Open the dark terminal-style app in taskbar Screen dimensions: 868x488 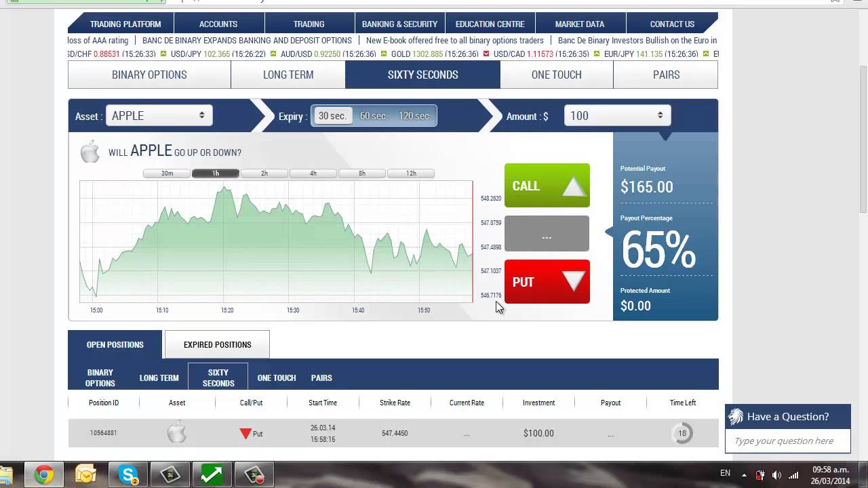[170, 475]
